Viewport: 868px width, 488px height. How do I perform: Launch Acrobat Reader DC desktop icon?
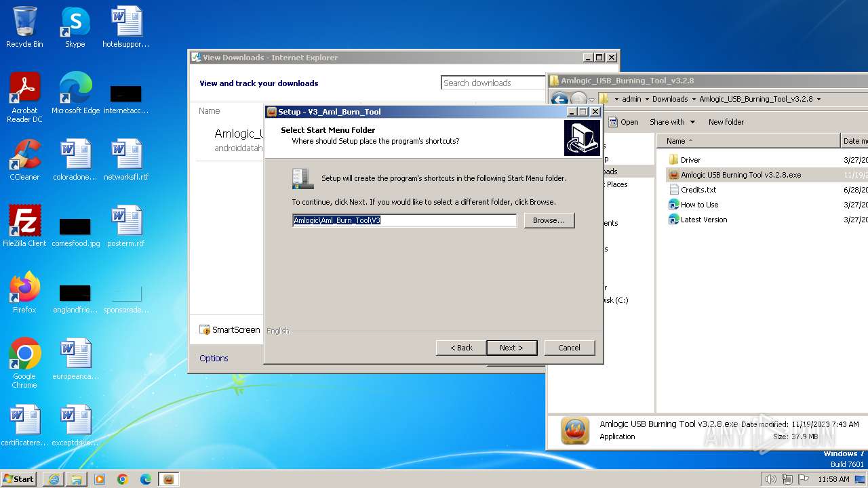coord(24,98)
